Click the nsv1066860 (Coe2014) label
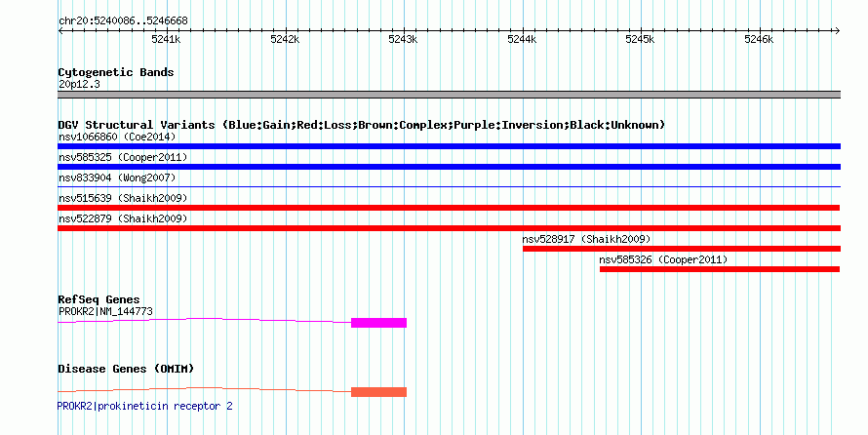Screen dimensions: 868x435 pos(117,137)
